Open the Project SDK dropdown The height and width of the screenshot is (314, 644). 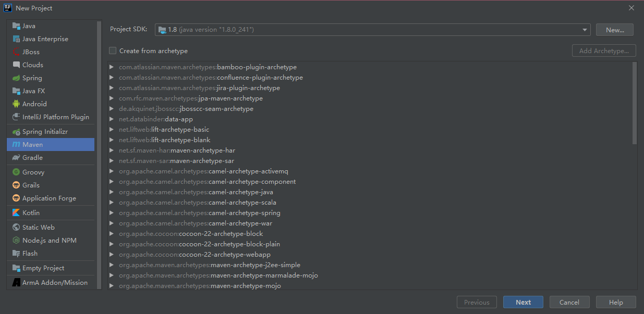372,30
